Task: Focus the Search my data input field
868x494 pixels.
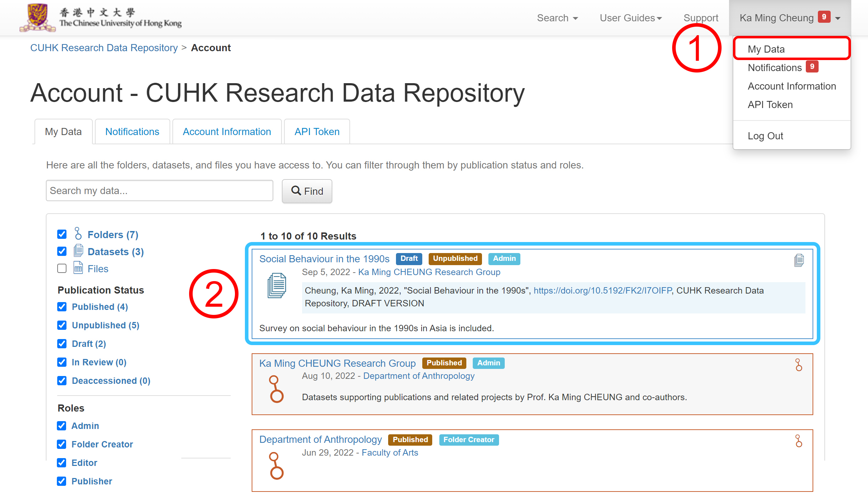Action: pyautogui.click(x=159, y=190)
